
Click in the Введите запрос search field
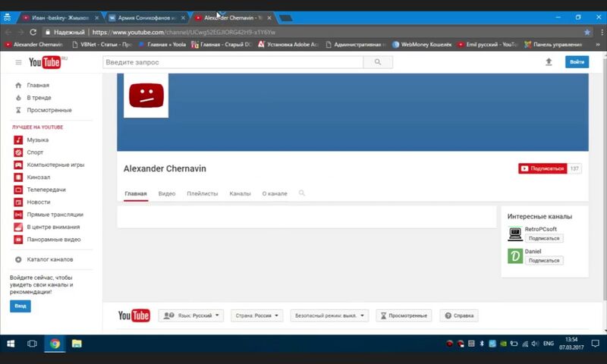(x=233, y=62)
